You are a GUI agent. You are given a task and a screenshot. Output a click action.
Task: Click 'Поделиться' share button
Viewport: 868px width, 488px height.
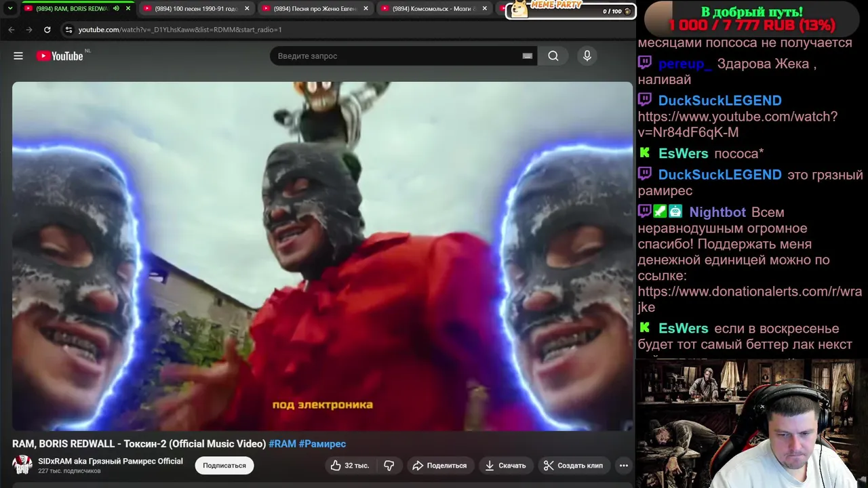click(439, 466)
